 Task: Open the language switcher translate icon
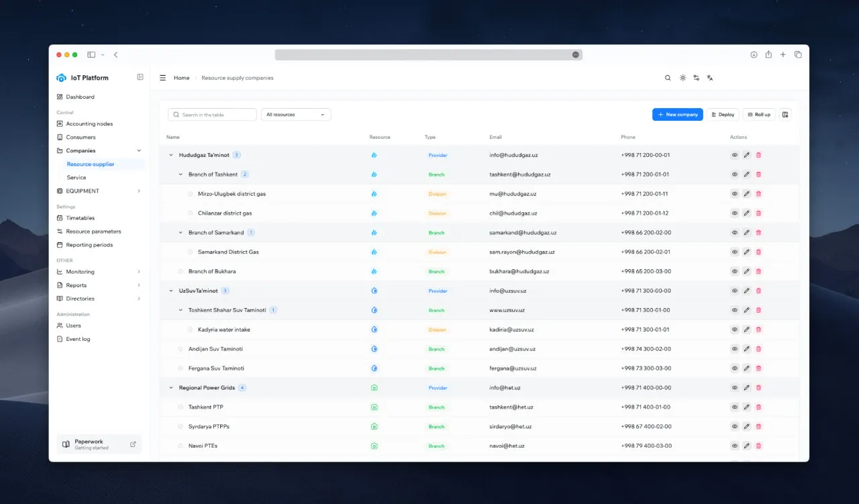click(710, 78)
